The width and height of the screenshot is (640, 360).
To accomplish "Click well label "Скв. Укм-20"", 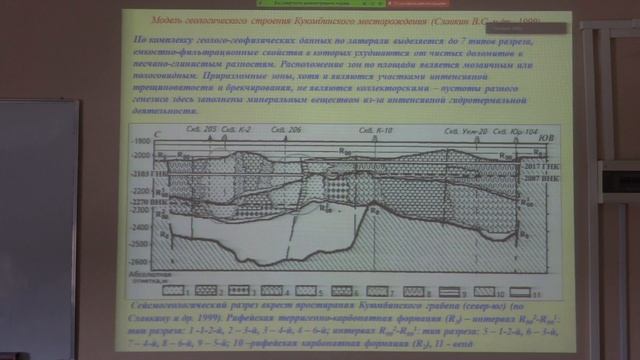I will (466, 131).
